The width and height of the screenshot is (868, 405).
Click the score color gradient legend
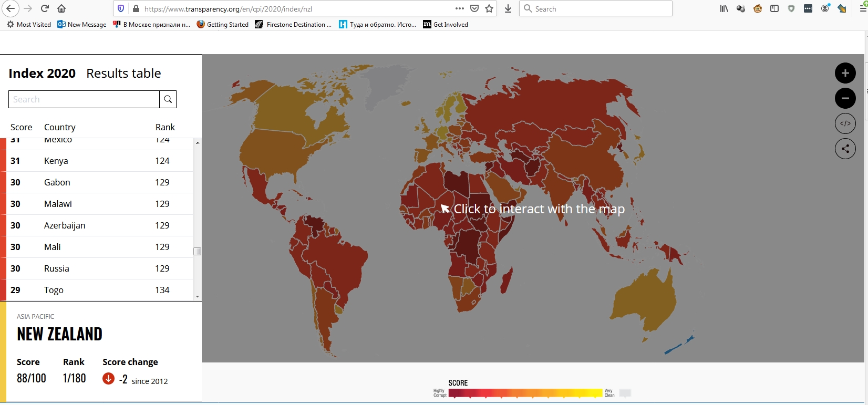tap(525, 393)
